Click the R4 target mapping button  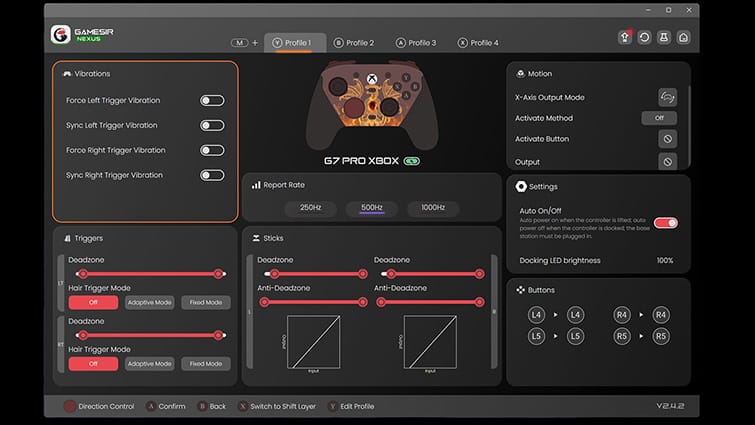tap(661, 315)
